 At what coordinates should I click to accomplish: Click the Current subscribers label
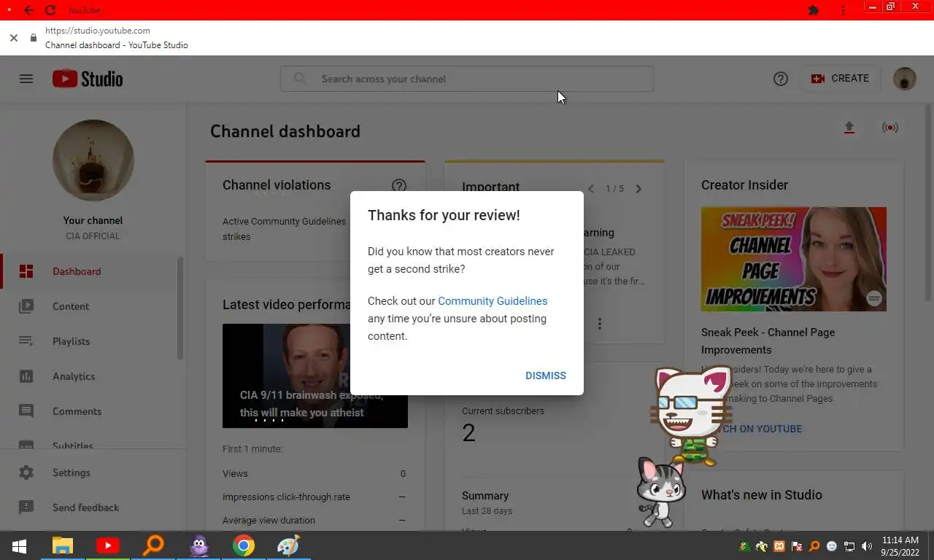pyautogui.click(x=503, y=411)
